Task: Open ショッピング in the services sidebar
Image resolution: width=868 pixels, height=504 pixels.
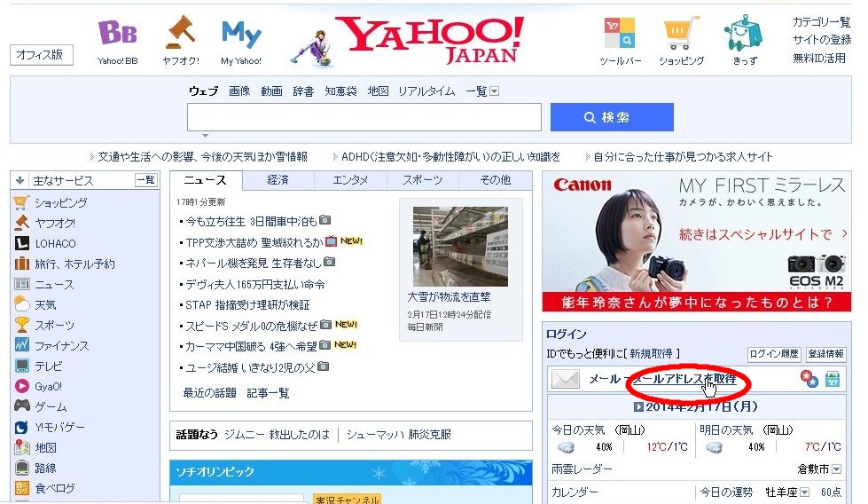Action: click(x=61, y=202)
